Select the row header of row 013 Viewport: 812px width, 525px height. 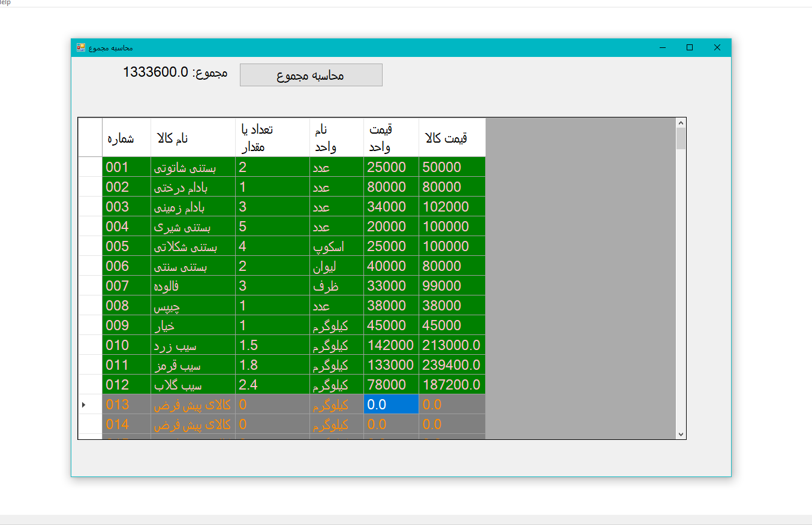[90, 405]
